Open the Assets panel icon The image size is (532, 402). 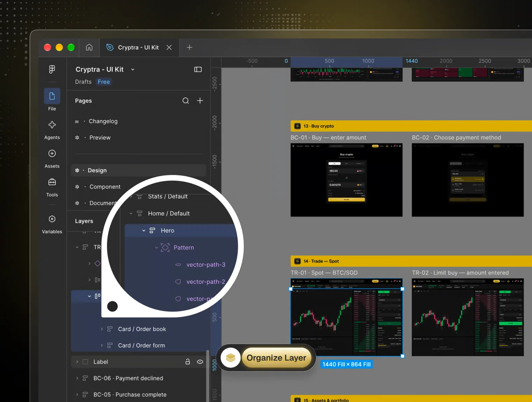pyautogui.click(x=52, y=153)
